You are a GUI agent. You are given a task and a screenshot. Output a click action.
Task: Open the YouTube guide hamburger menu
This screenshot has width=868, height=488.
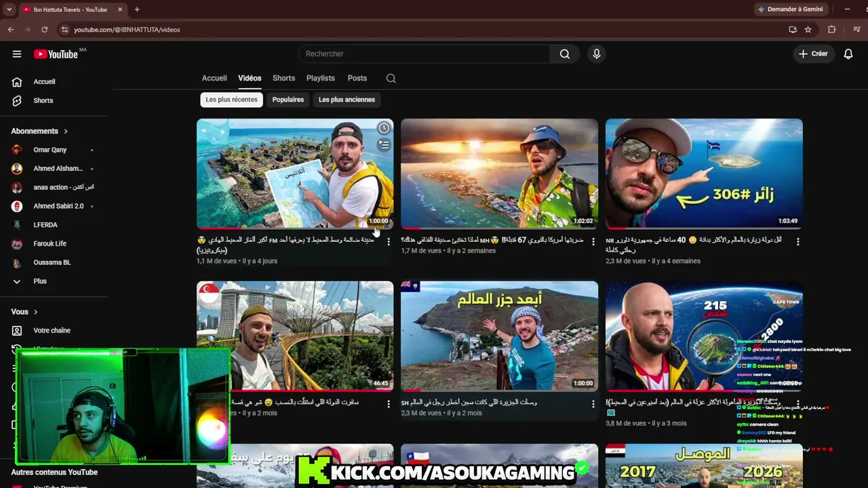tap(17, 54)
